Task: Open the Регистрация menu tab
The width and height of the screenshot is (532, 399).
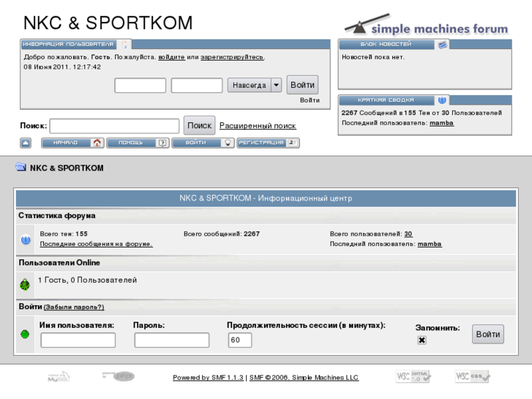Action: coord(268,143)
